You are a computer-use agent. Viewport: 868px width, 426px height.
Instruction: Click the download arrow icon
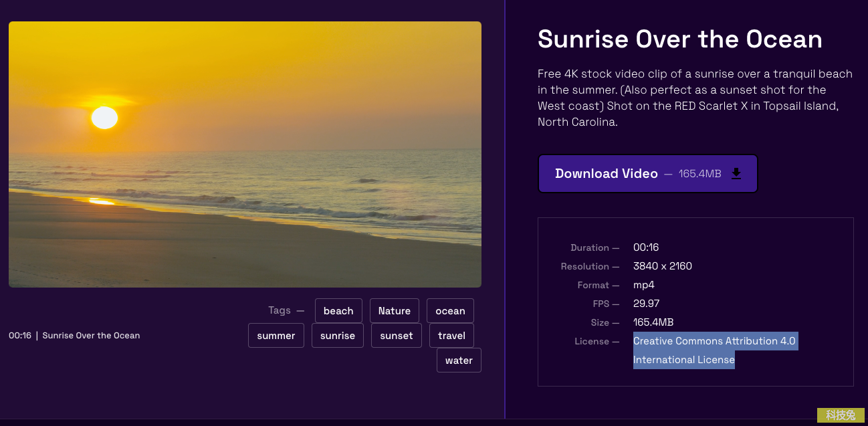(736, 174)
